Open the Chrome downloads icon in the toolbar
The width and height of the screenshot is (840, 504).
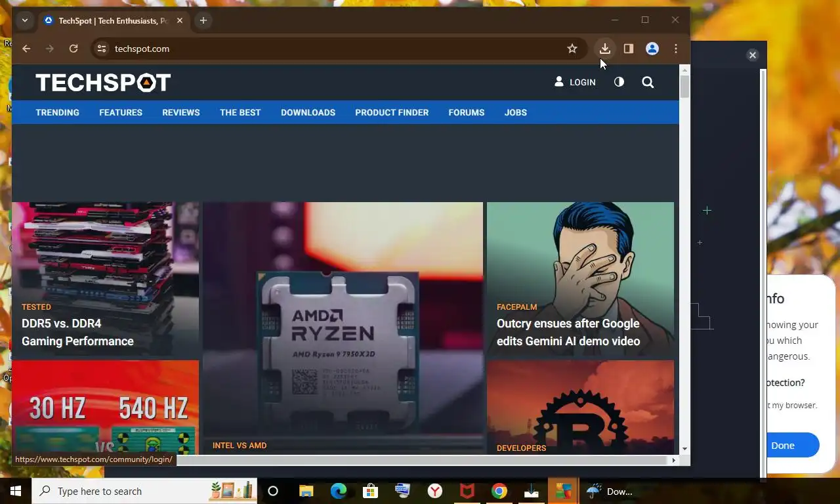[x=605, y=49]
